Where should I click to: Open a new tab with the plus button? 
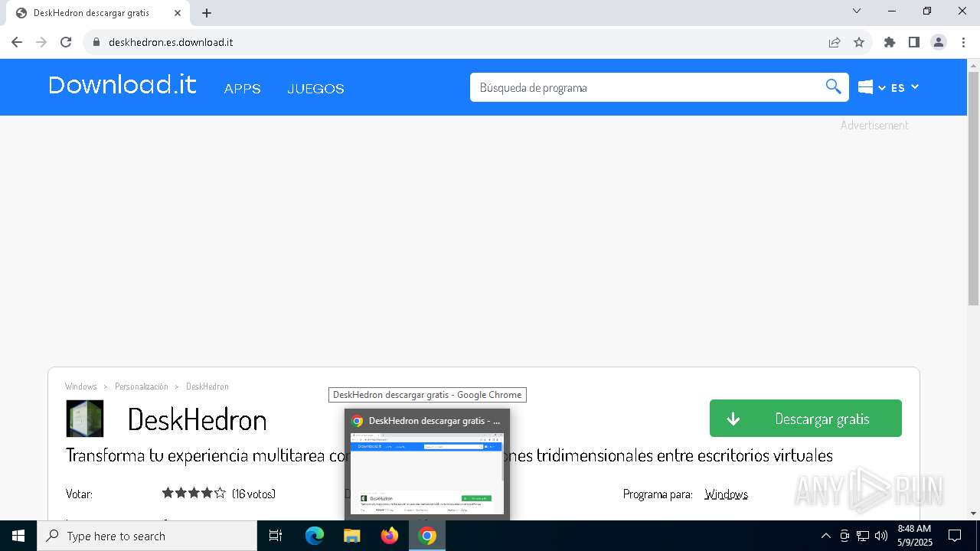[x=207, y=13]
